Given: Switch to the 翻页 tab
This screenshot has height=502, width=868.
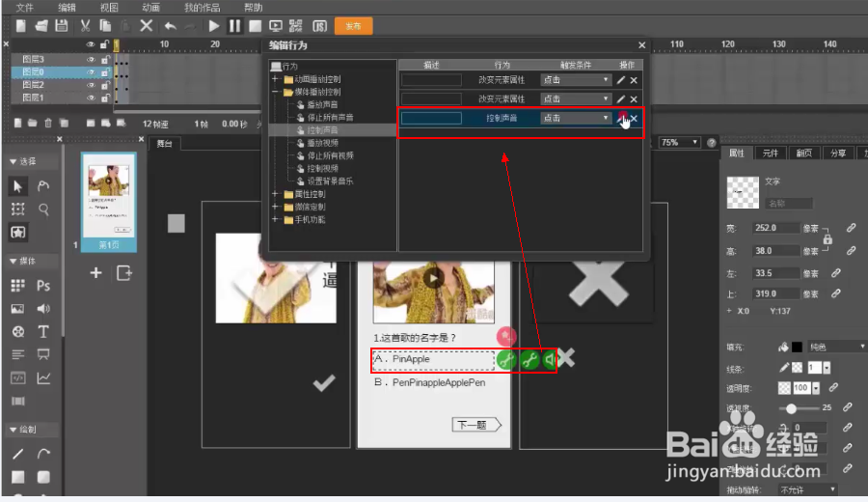Looking at the screenshot, I should 803,153.
